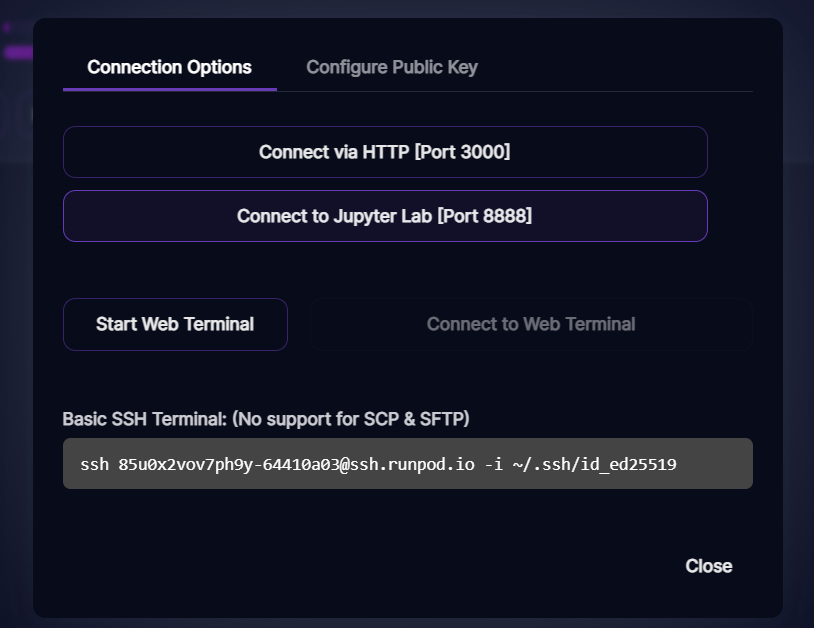The height and width of the screenshot is (628, 814).
Task: Click the ssh.runpod.io host in the command
Action: coord(411,464)
